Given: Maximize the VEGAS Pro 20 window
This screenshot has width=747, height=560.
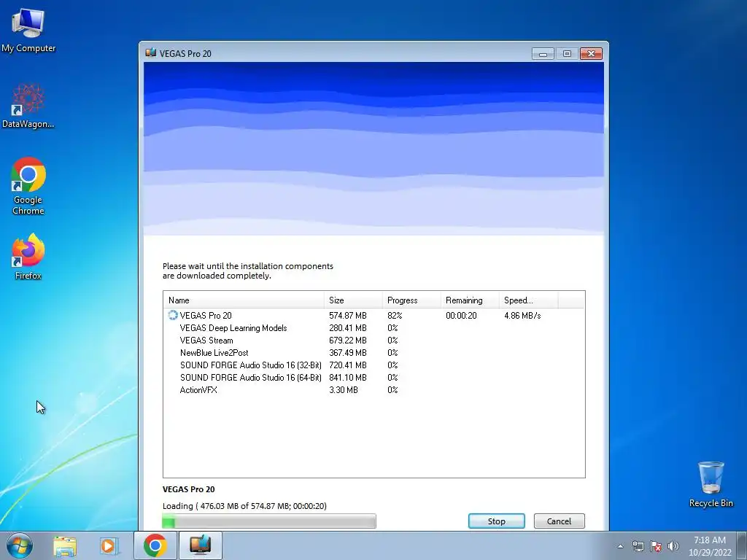Looking at the screenshot, I should (x=567, y=53).
